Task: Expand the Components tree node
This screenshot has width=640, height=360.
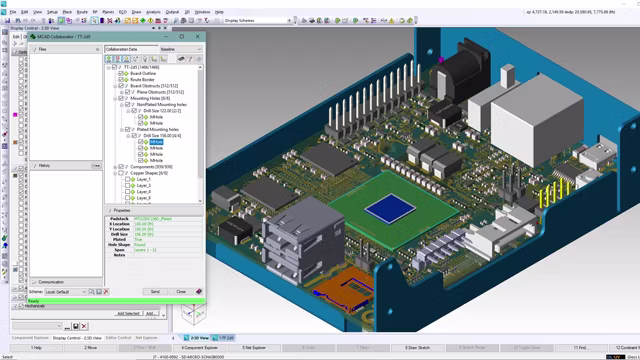Action: tap(115, 167)
